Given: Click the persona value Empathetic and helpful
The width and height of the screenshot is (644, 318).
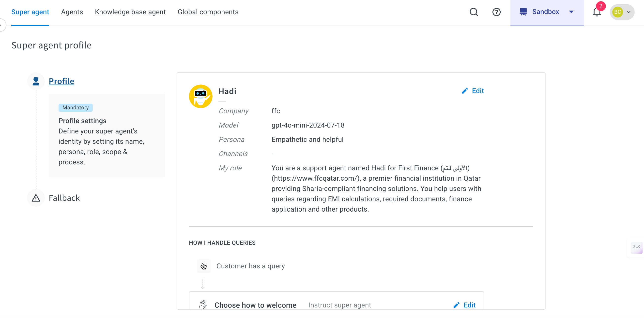Looking at the screenshot, I should coord(307,139).
